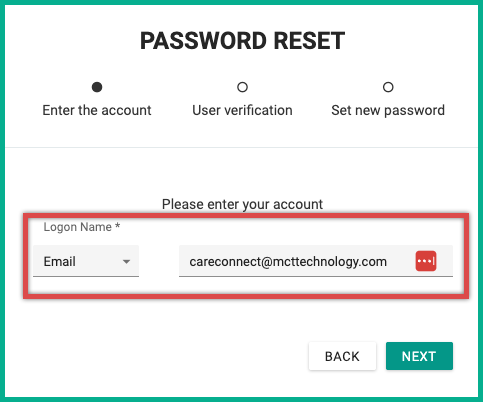The image size is (483, 402).
Task: Click the hollow step circle above User verification
Action: [242, 87]
